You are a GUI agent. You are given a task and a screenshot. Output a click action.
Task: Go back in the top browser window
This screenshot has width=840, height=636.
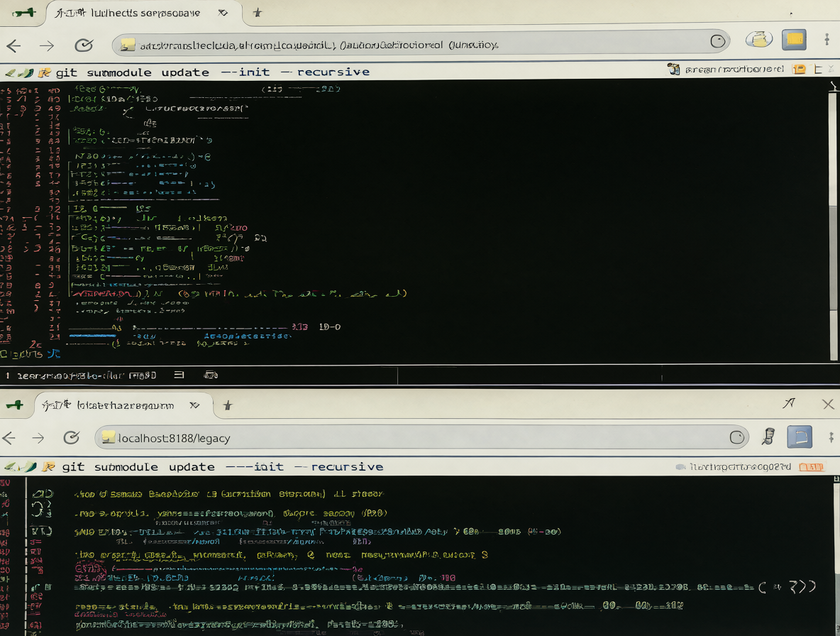(x=14, y=45)
